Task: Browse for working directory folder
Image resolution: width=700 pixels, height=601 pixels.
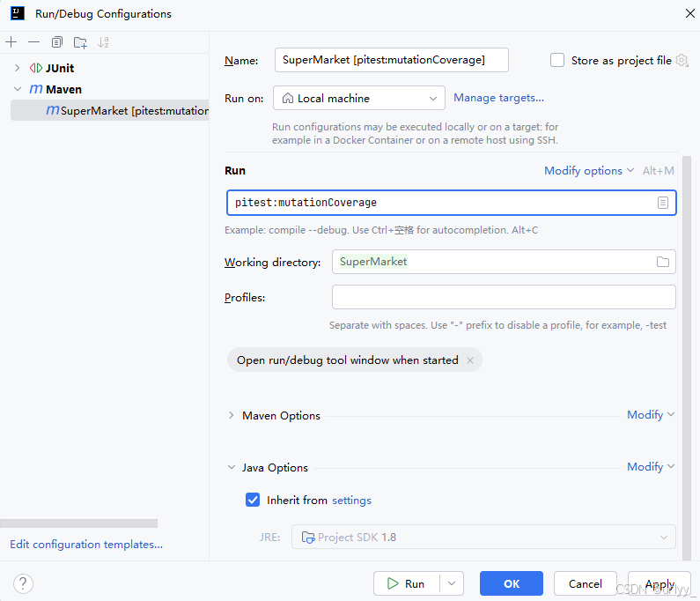Action: pyautogui.click(x=663, y=262)
